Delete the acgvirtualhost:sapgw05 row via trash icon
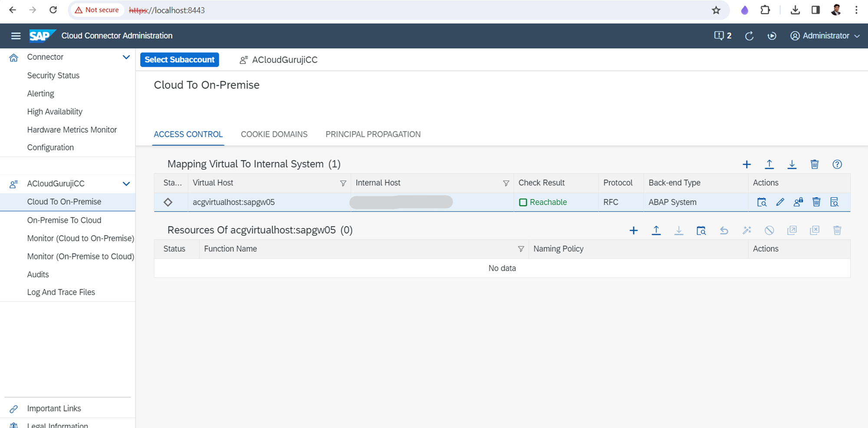This screenshot has width=868, height=428. 816,202
